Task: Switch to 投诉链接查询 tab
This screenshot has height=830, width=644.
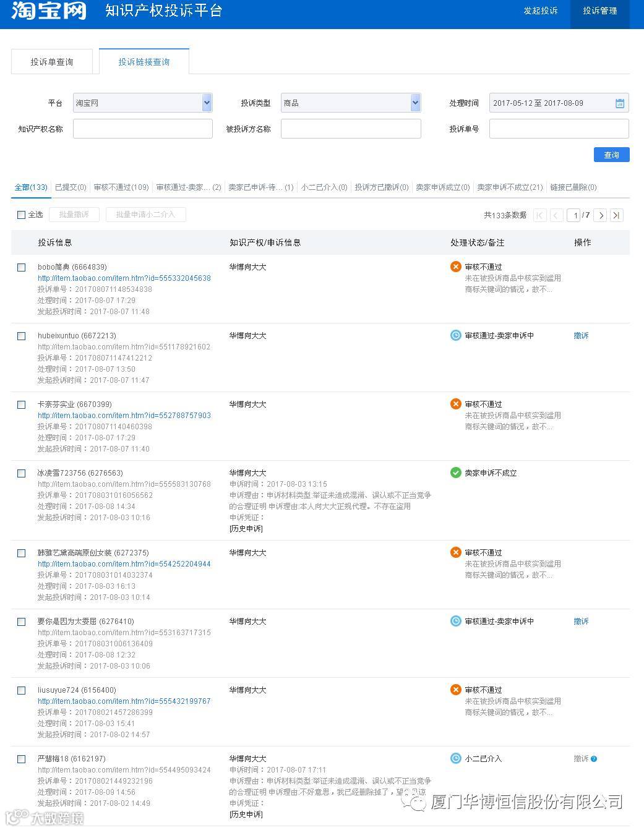Action: pos(144,62)
